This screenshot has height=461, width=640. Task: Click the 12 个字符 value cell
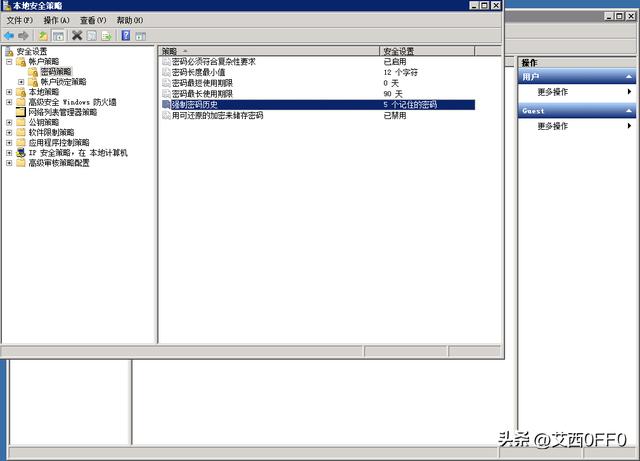(400, 72)
